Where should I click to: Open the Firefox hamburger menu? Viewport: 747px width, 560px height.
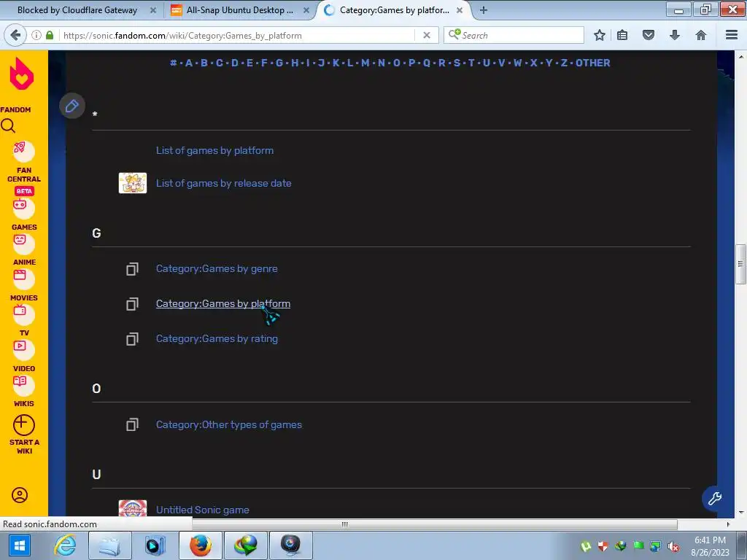[x=732, y=35]
